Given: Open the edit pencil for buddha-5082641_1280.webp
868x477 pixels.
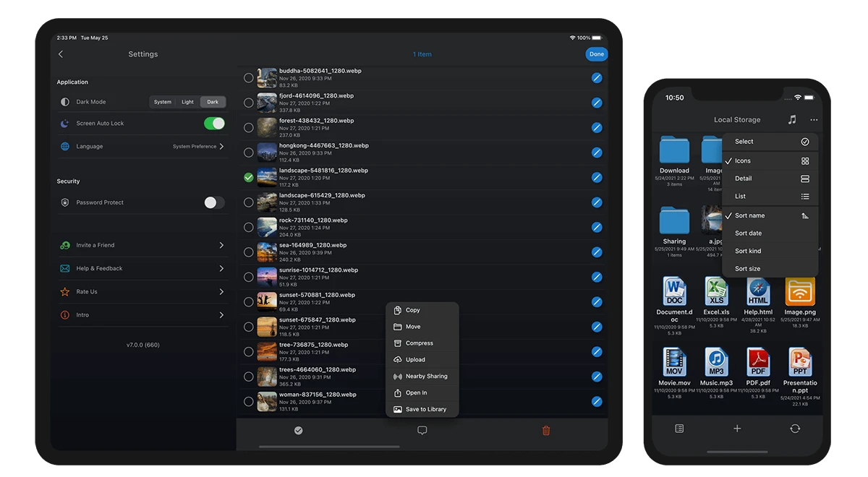Looking at the screenshot, I should coord(597,77).
